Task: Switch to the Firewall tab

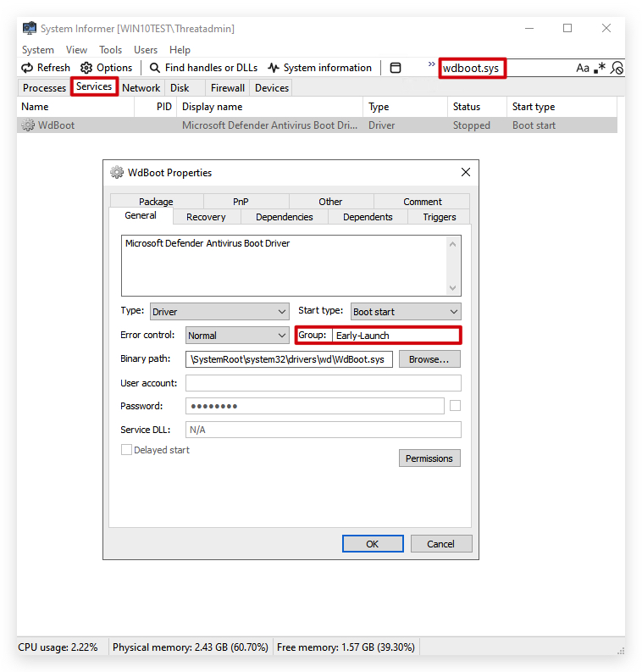Action: 228,88
